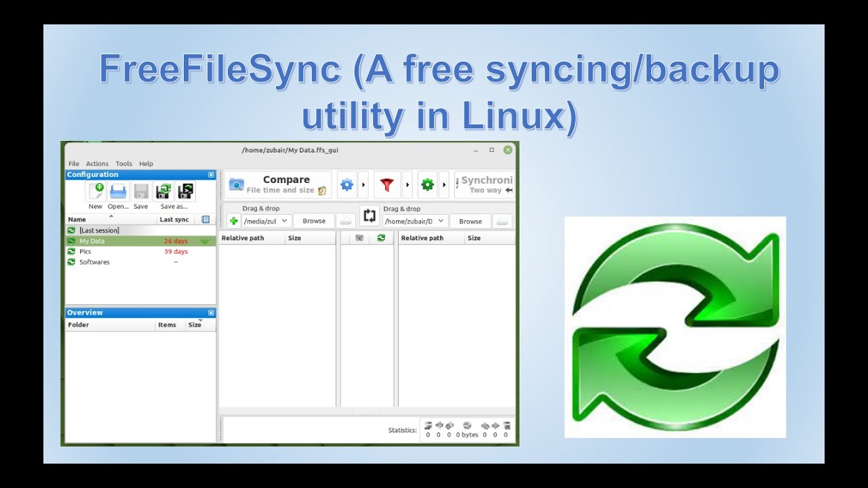This screenshot has height=488, width=868.
Task: Click sync icon next to Pics
Action: (71, 251)
